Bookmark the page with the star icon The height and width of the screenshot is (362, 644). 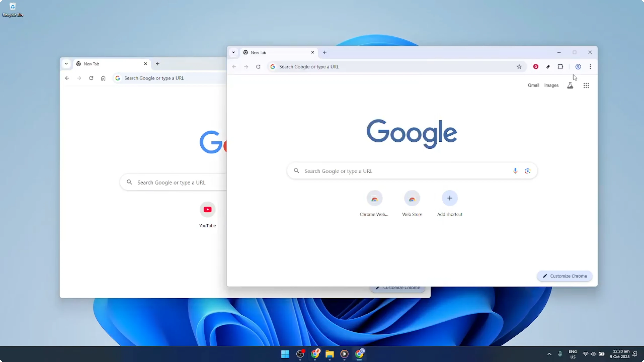coord(519,67)
